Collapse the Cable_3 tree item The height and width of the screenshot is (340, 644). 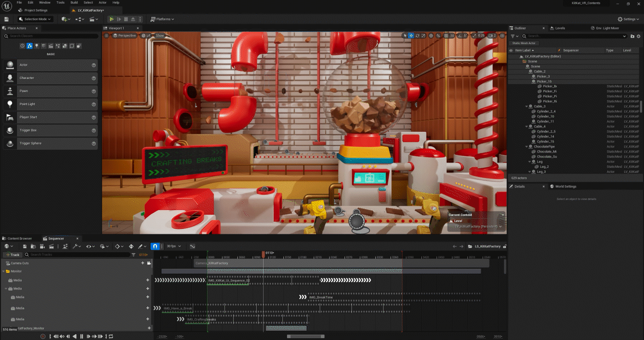[527, 107]
